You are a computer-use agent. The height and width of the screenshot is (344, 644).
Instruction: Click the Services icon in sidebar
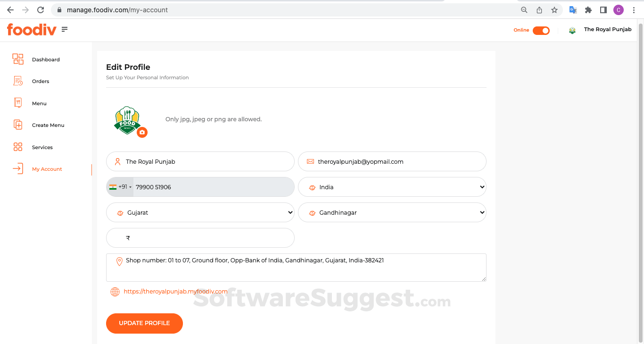(18, 147)
